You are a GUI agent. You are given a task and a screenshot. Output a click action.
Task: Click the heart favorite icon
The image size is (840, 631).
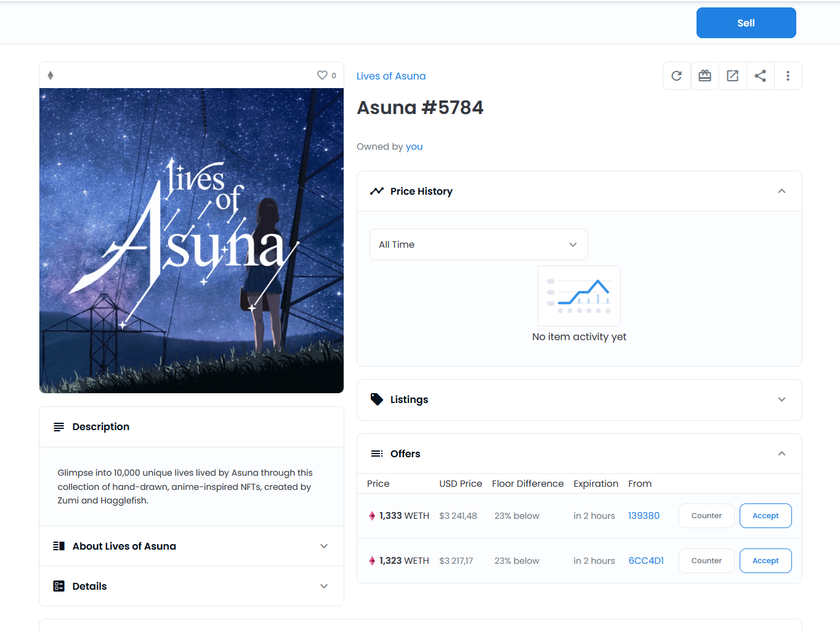point(322,75)
